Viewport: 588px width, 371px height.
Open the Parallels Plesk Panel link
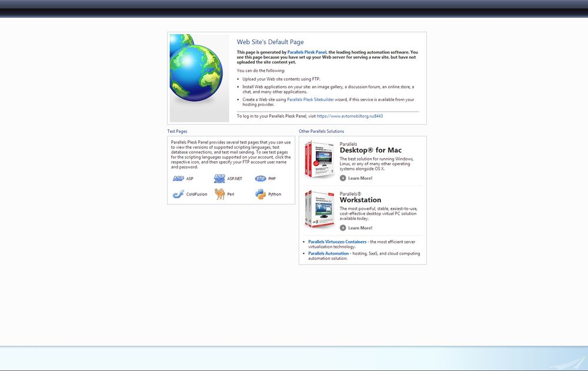coord(307,52)
